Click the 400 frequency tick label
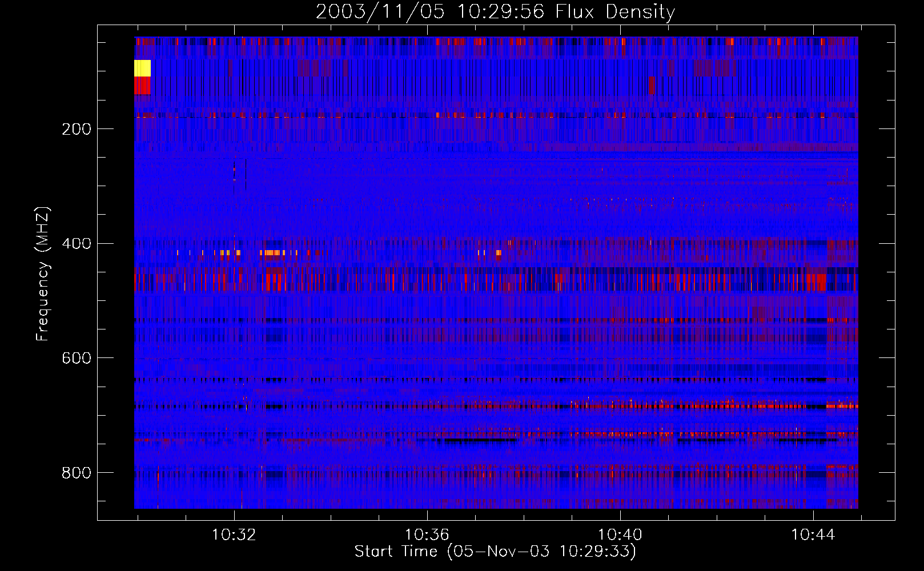The image size is (924, 571). (x=77, y=244)
